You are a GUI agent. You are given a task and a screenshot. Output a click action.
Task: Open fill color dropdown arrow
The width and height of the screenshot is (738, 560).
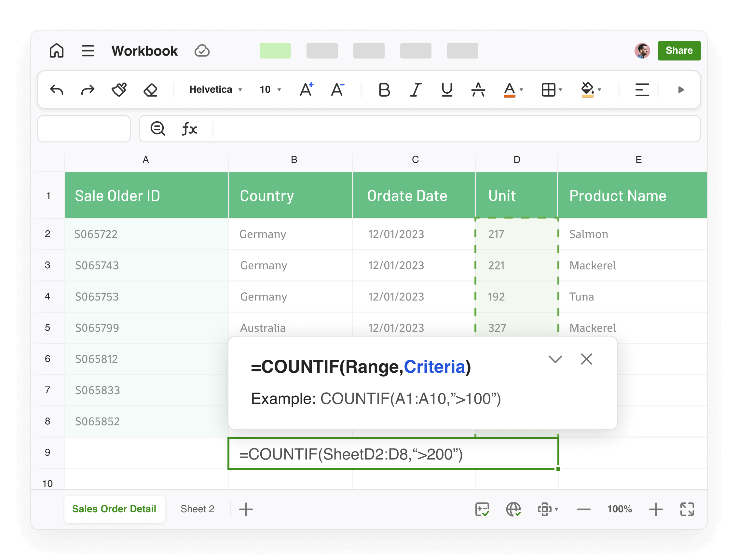599,90
